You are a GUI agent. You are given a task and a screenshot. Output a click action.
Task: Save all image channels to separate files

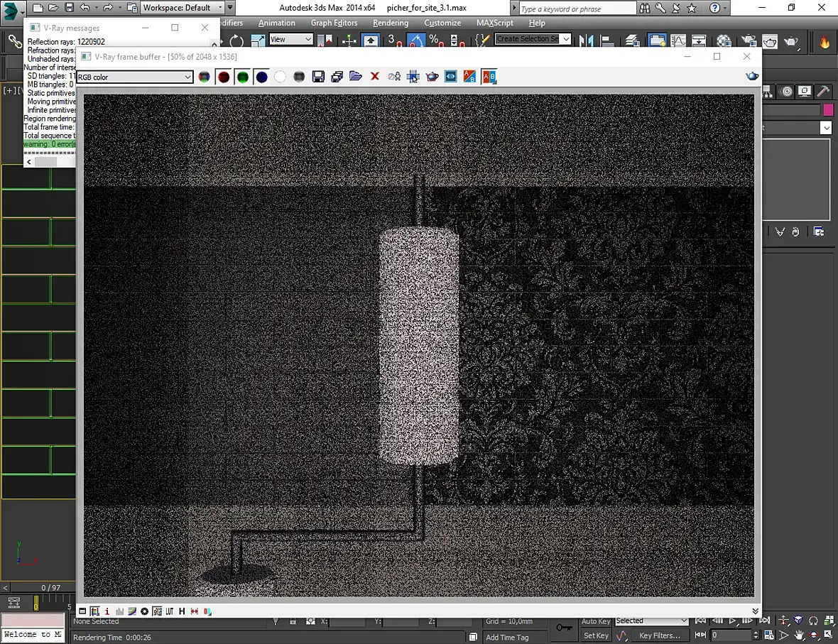337,77
